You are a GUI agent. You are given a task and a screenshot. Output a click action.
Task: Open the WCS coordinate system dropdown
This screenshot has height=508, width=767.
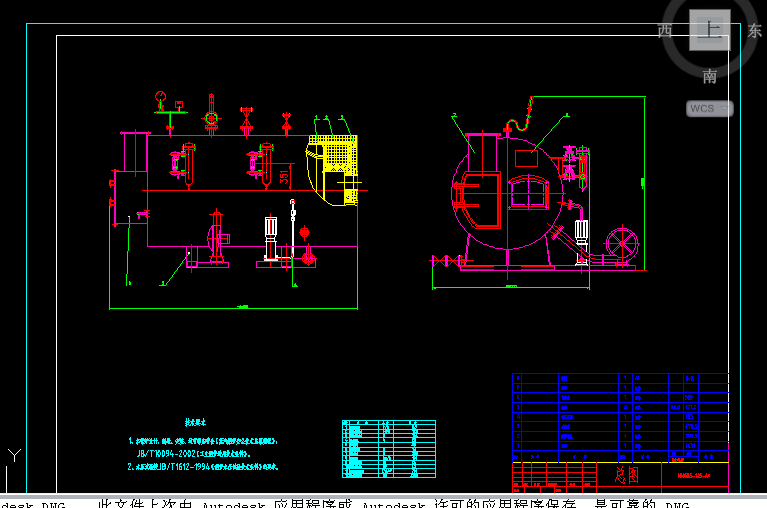(x=709, y=108)
